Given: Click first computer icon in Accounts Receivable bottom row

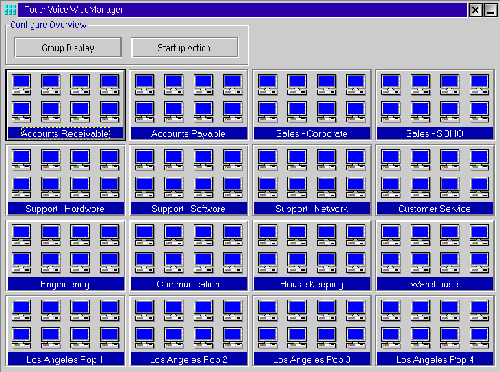Looking at the screenshot, I should (x=21, y=112).
